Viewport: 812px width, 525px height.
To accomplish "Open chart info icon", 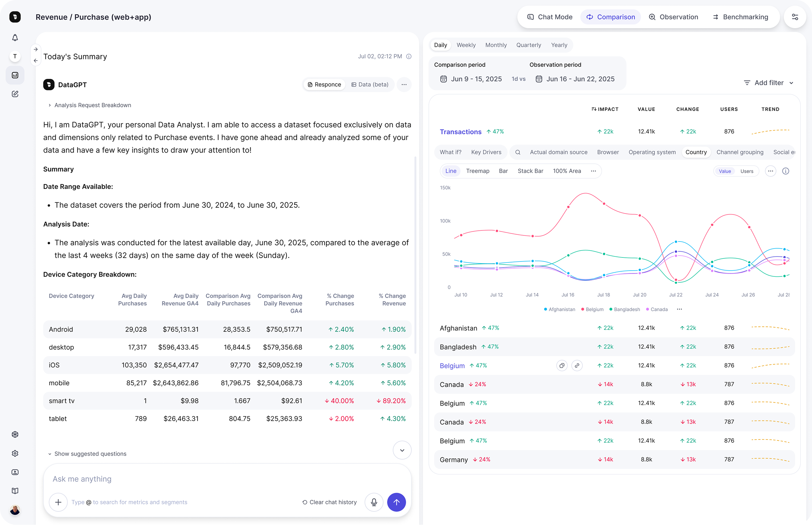I will pyautogui.click(x=785, y=171).
